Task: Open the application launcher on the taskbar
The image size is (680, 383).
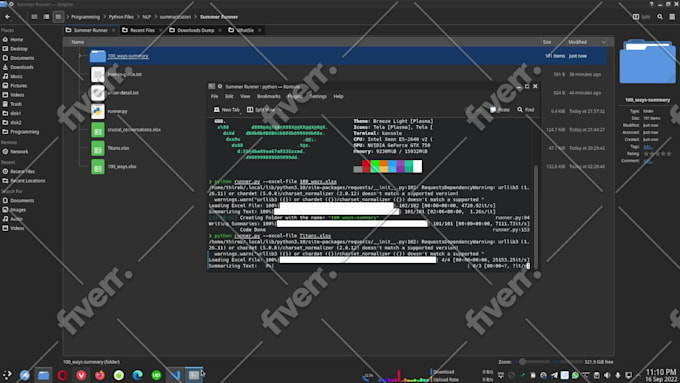Action: 7,375
